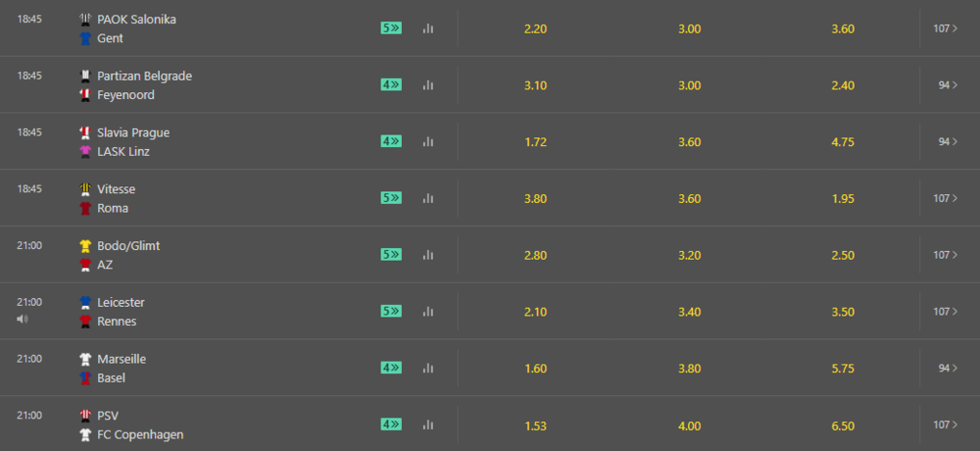The width and height of the screenshot is (980, 451).
Task: Open the Feyenoord team name link
Action: (125, 95)
